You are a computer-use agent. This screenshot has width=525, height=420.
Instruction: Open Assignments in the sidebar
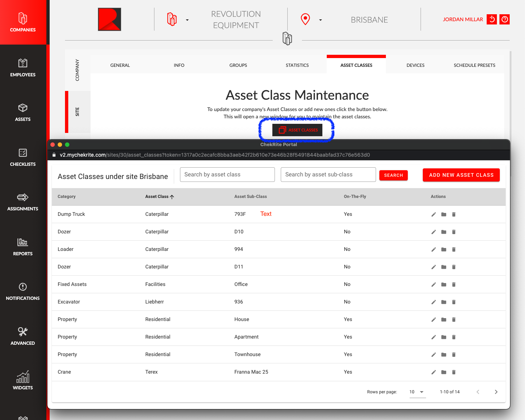coord(23,202)
